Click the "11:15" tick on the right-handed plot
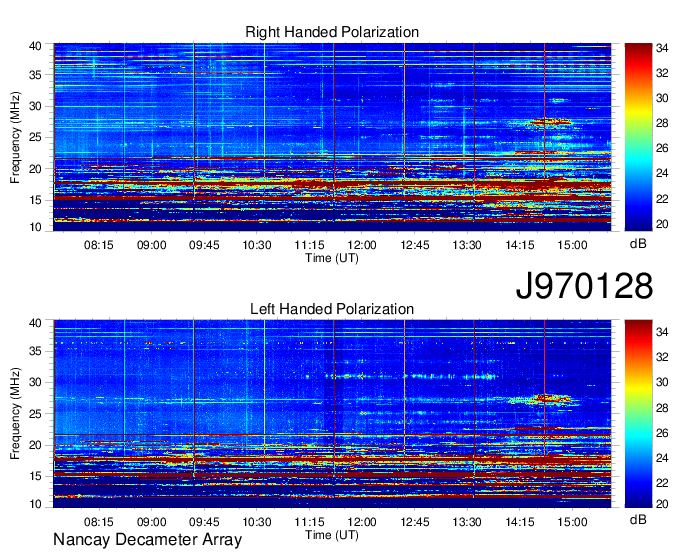 pos(309,245)
